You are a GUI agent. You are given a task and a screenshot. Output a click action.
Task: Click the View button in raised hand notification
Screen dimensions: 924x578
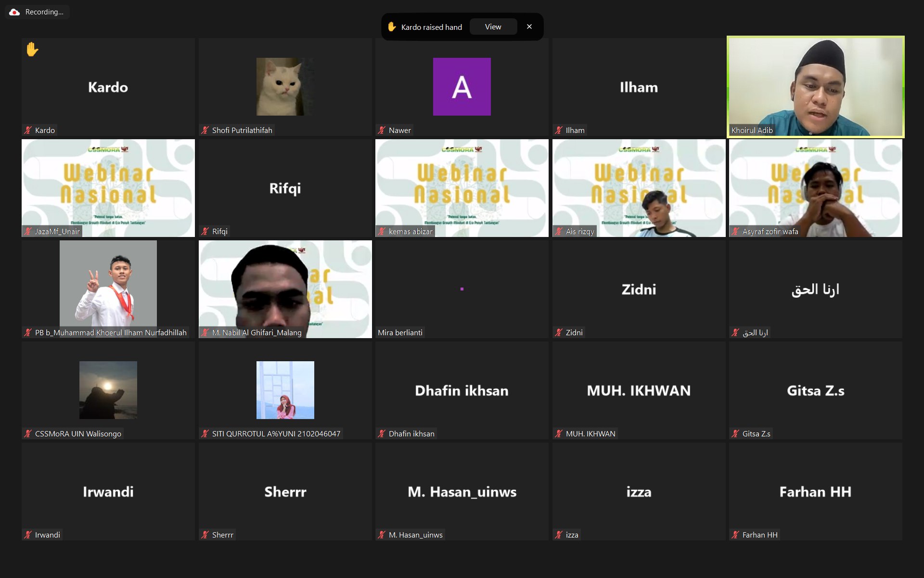tap(493, 27)
